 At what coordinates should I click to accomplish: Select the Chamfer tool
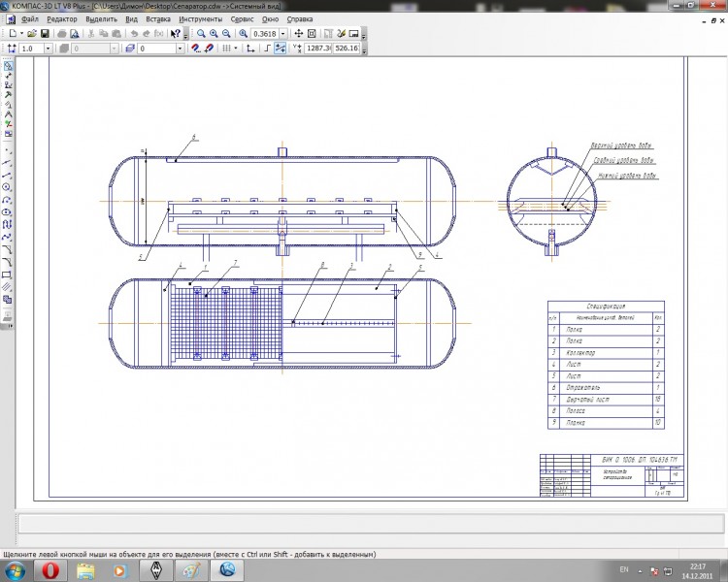coord(7,249)
